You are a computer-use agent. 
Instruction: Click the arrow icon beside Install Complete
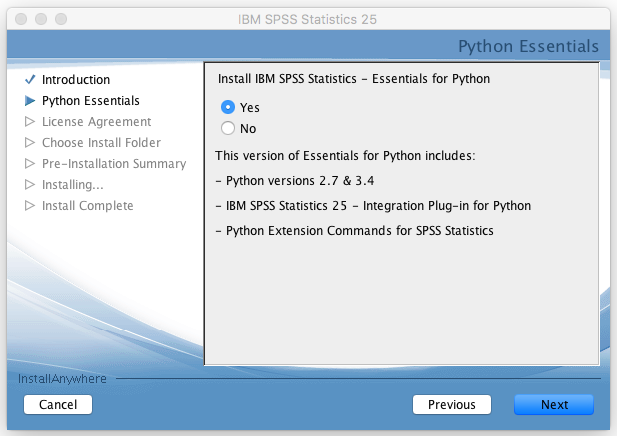(x=30, y=205)
